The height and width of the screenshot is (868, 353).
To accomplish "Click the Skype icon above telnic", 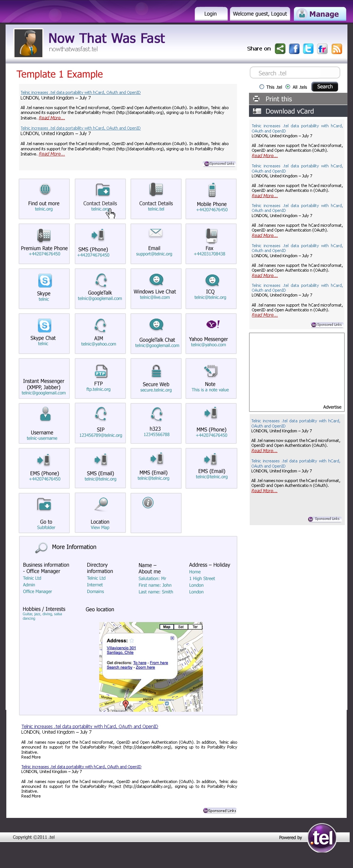I will pyautogui.click(x=45, y=281).
